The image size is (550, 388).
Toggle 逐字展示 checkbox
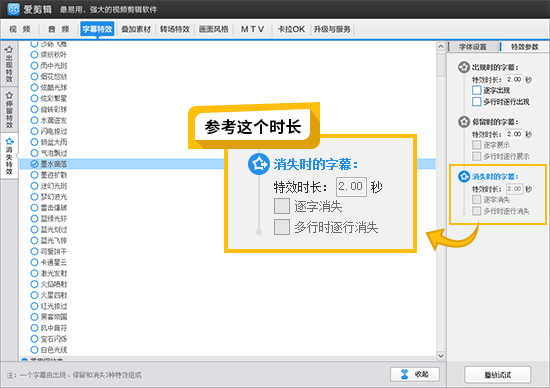coord(476,145)
